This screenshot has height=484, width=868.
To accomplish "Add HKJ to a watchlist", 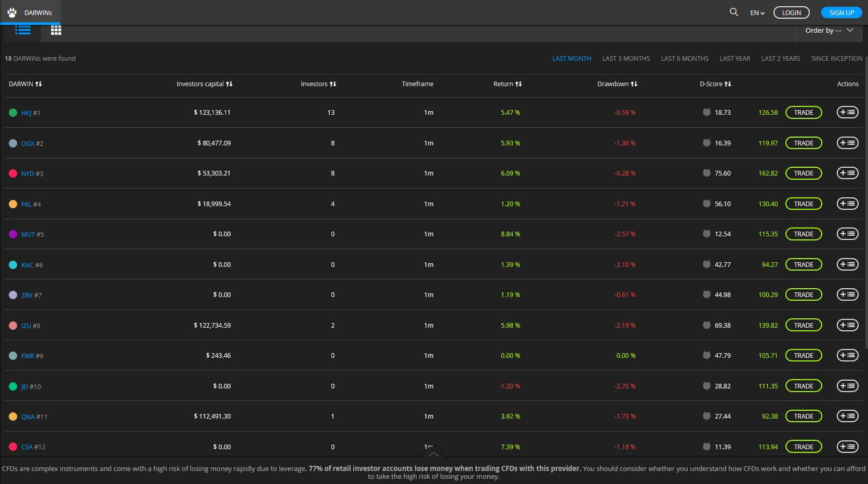I will coord(847,112).
